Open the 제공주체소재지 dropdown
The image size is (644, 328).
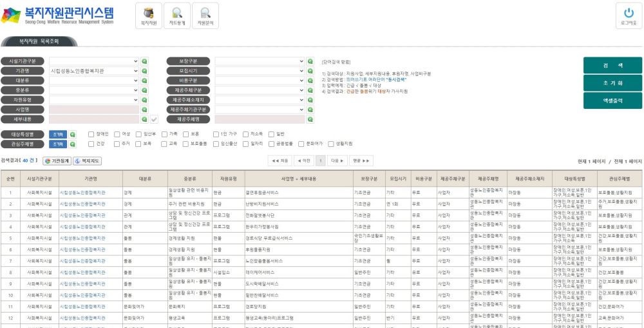pos(260,100)
